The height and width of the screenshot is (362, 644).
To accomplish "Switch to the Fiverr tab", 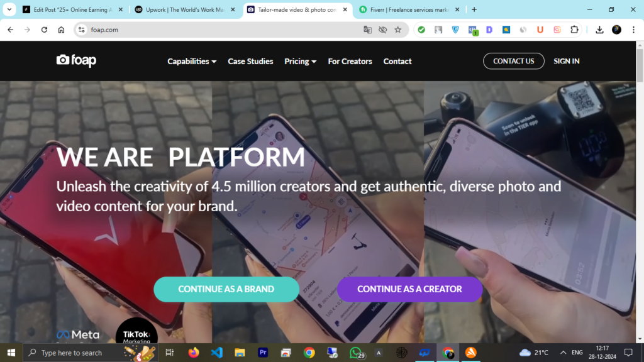I will coord(407,9).
